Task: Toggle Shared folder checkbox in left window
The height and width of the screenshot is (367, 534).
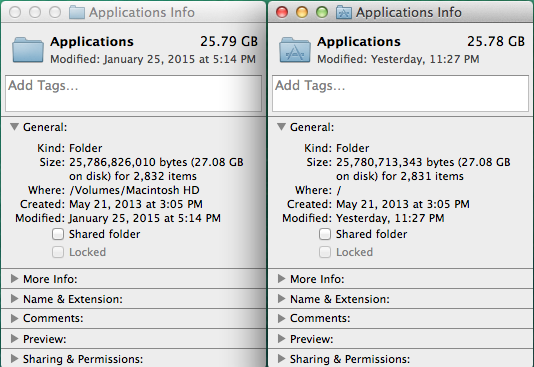Action: point(58,234)
